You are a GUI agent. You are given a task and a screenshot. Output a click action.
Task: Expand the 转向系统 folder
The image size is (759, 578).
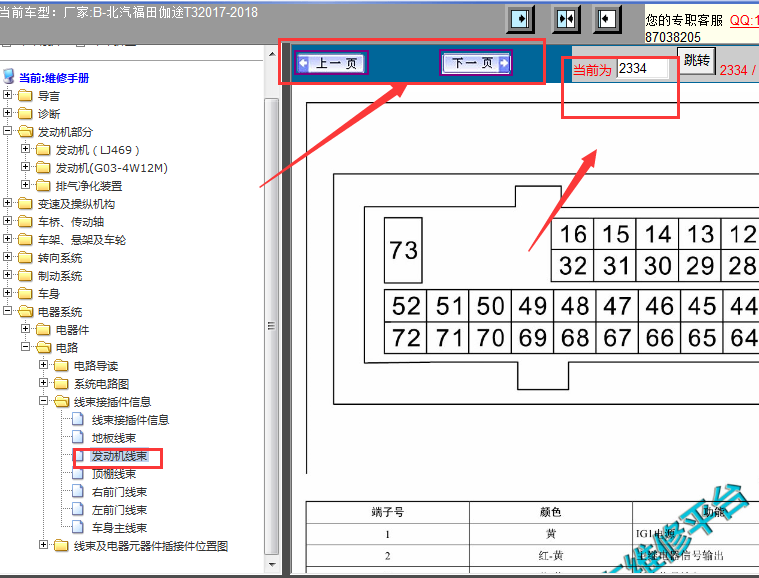[x=7, y=257]
